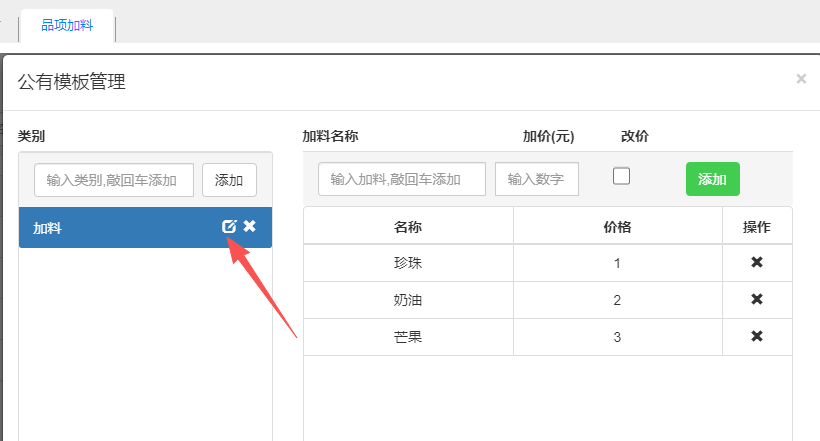Focus the 输入类别 category input field
The height and width of the screenshot is (441, 820).
tap(114, 180)
